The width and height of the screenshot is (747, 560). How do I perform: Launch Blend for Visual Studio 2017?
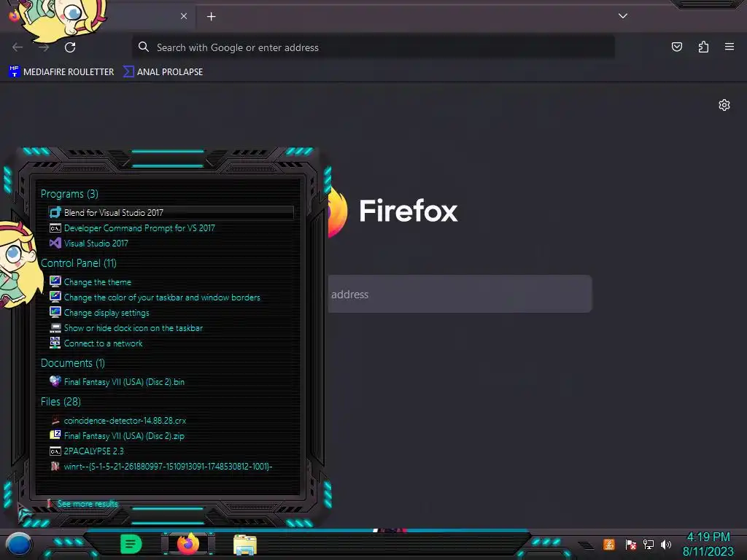171,212
